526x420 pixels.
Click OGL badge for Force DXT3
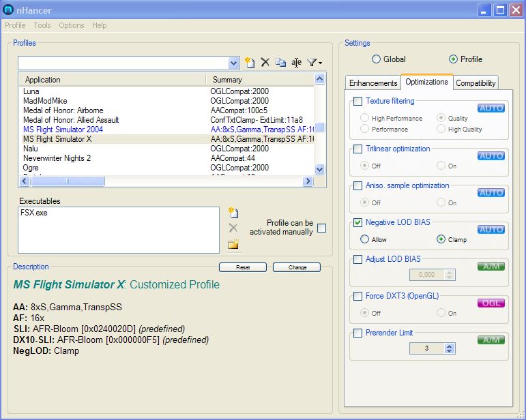(491, 303)
